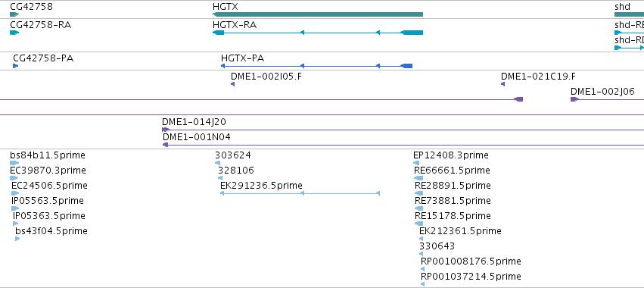
Task: Click the EC39870.3prime EST label
Action: tap(48, 171)
